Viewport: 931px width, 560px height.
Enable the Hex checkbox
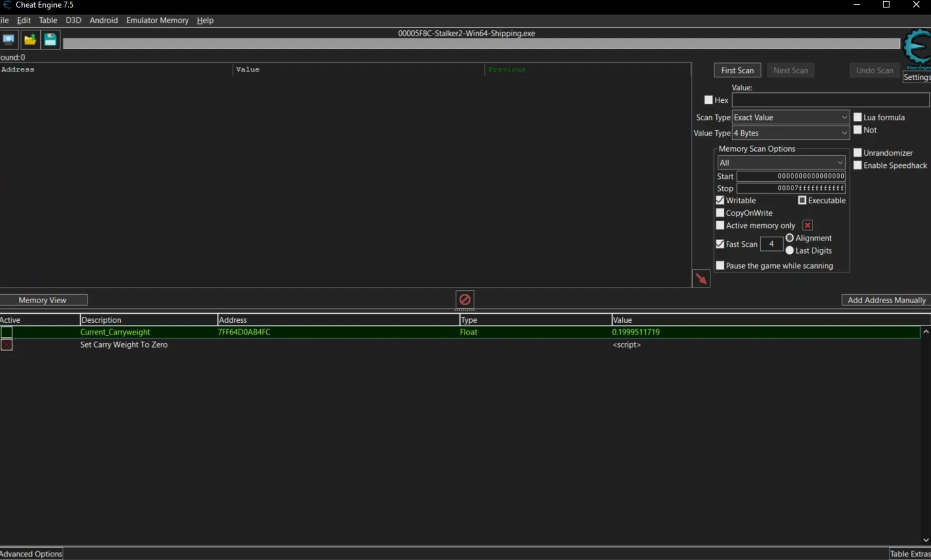point(708,100)
